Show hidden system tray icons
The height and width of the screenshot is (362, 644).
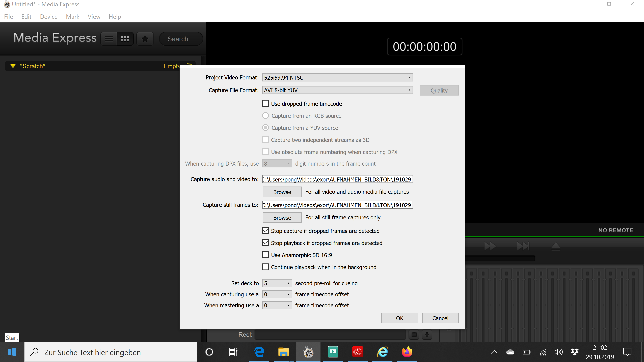494,352
